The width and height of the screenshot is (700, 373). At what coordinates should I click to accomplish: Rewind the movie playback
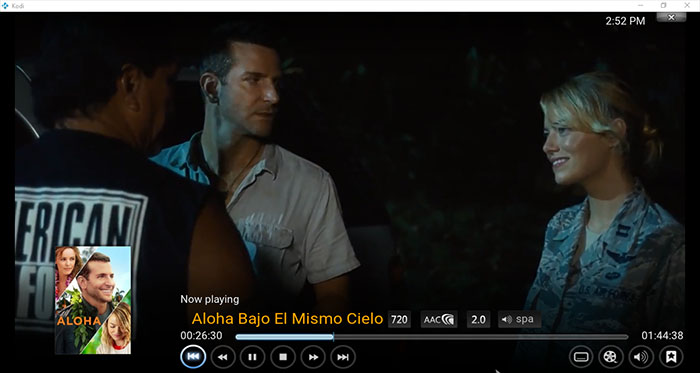coord(223,357)
